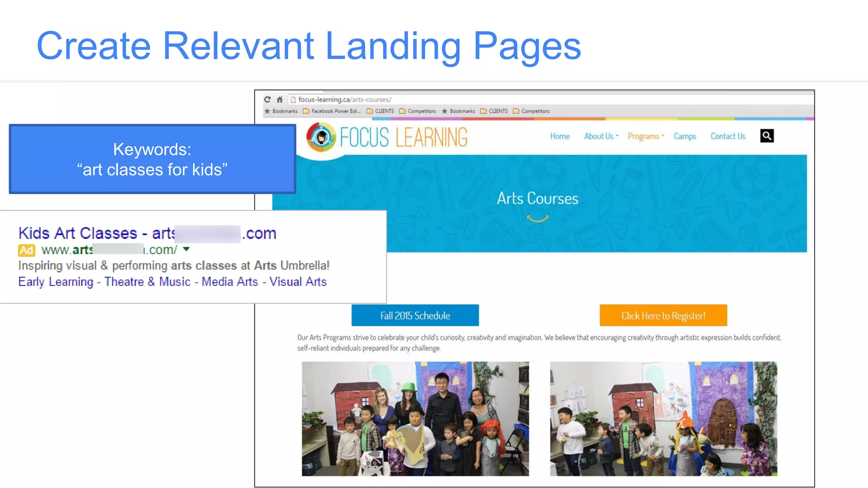Open the Facebook Power Editor bookmark folder
Viewport: 868px width, 488px height.
[332, 111]
